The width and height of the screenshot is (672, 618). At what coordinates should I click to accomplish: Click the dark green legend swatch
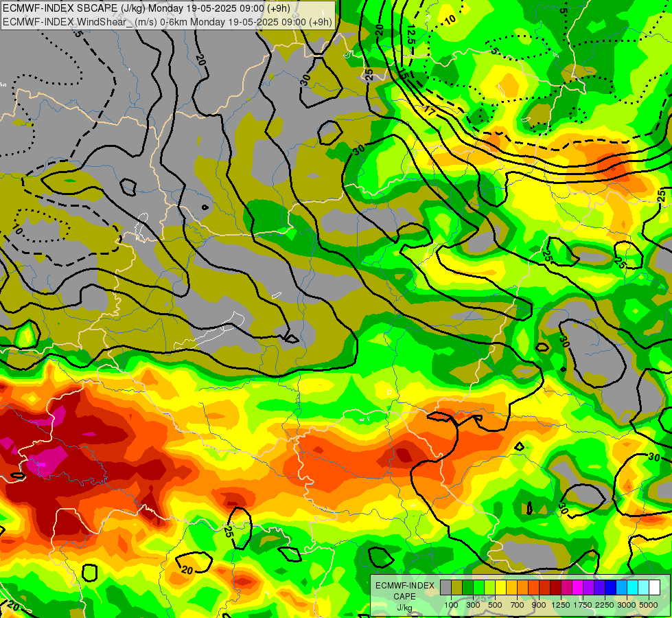[x=467, y=587]
